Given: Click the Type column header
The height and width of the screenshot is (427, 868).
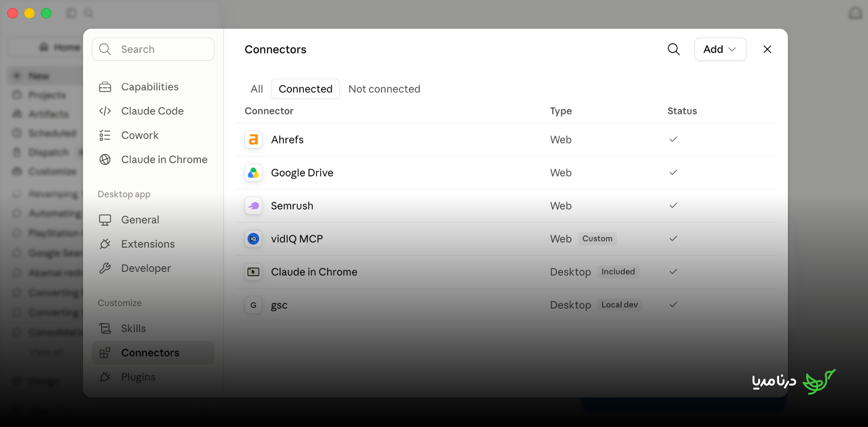Looking at the screenshot, I should (561, 111).
